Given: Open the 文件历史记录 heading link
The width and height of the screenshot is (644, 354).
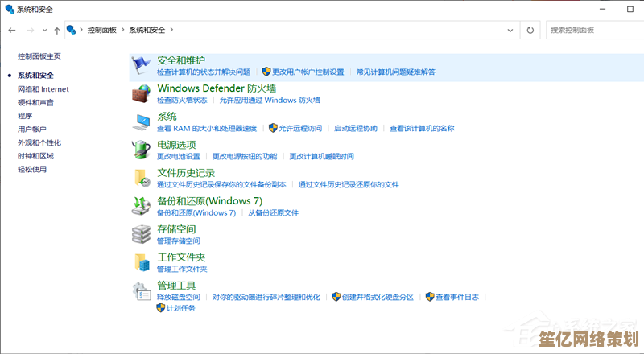Looking at the screenshot, I should tap(186, 173).
